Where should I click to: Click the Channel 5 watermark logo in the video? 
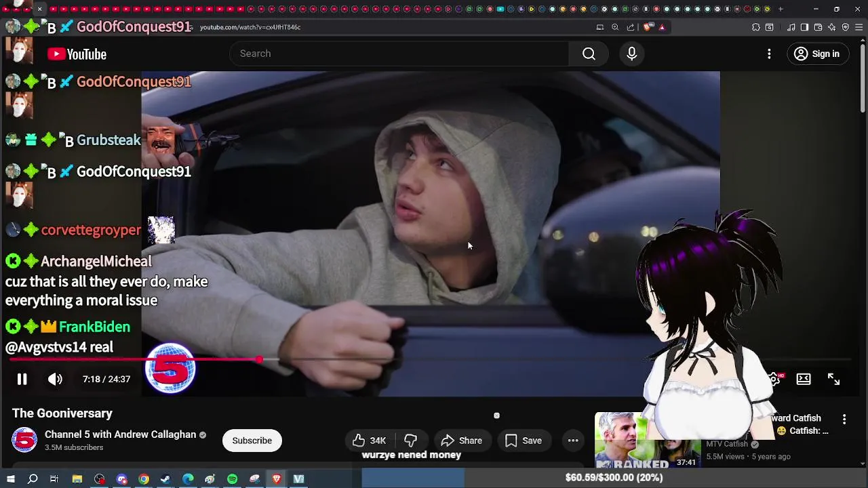(x=170, y=368)
